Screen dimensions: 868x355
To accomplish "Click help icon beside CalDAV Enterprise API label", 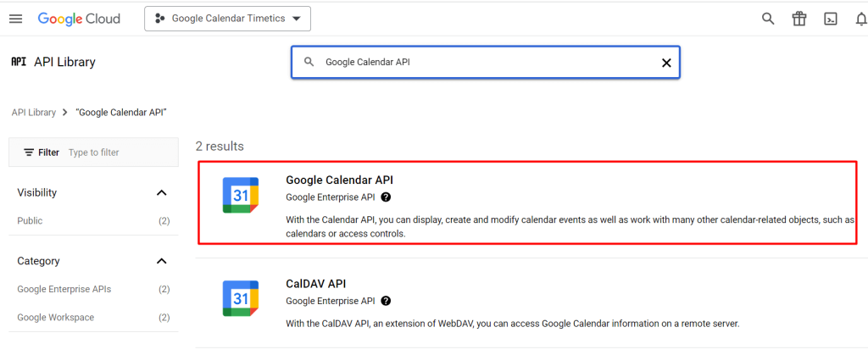I will pyautogui.click(x=387, y=301).
